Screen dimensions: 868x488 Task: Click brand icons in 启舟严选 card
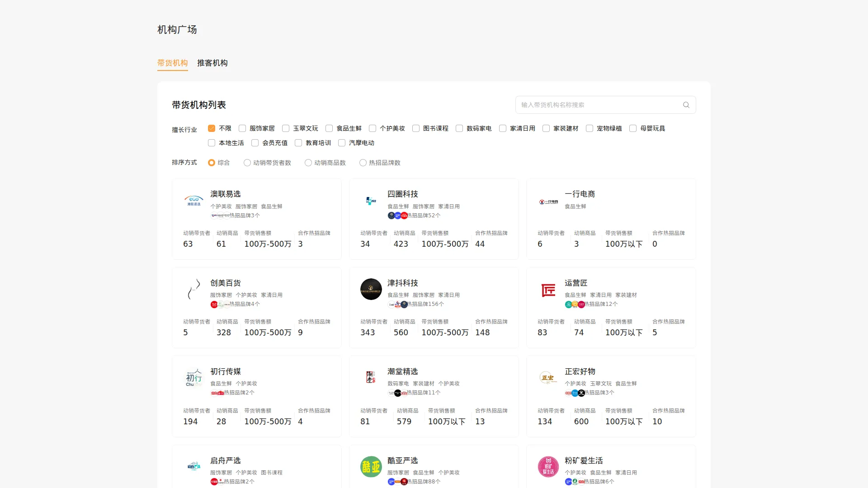click(x=217, y=482)
